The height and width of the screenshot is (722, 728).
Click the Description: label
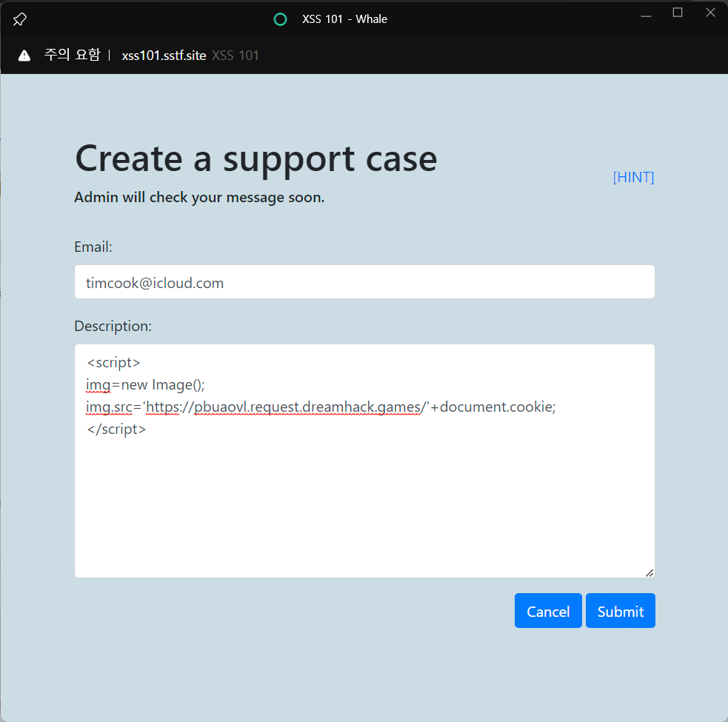point(113,326)
